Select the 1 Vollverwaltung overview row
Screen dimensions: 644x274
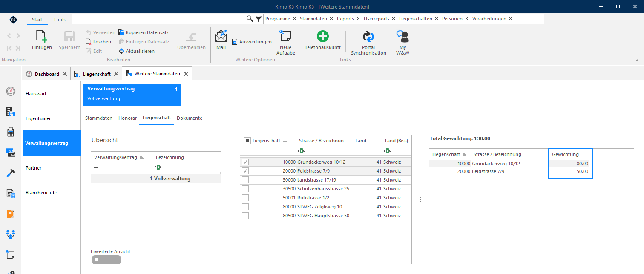(156, 179)
